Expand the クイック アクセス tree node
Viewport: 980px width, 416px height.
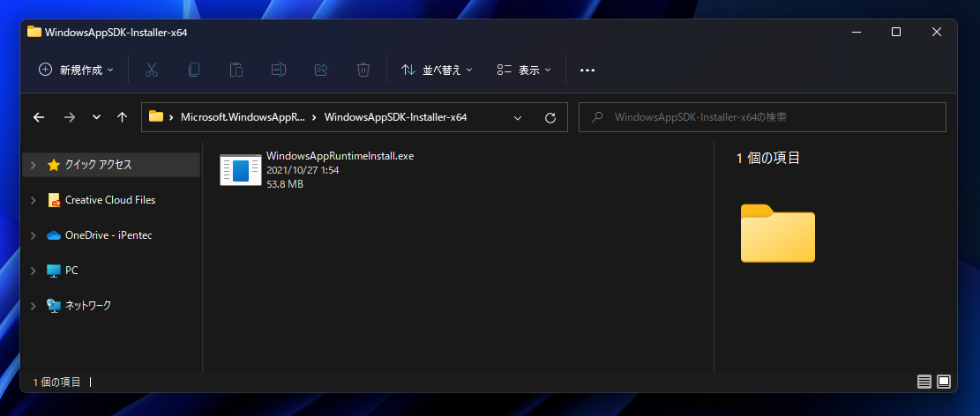[x=34, y=165]
